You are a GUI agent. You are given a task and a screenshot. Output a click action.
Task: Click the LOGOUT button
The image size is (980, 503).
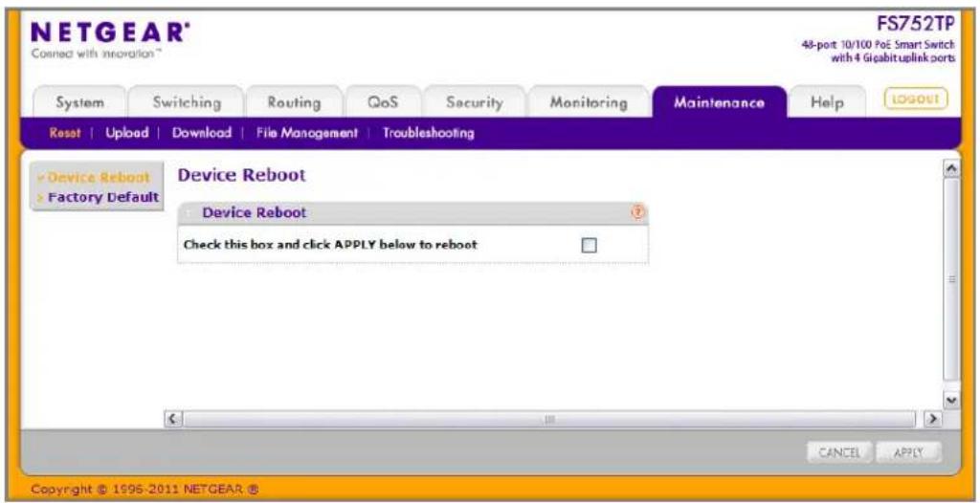pyautogui.click(x=916, y=98)
